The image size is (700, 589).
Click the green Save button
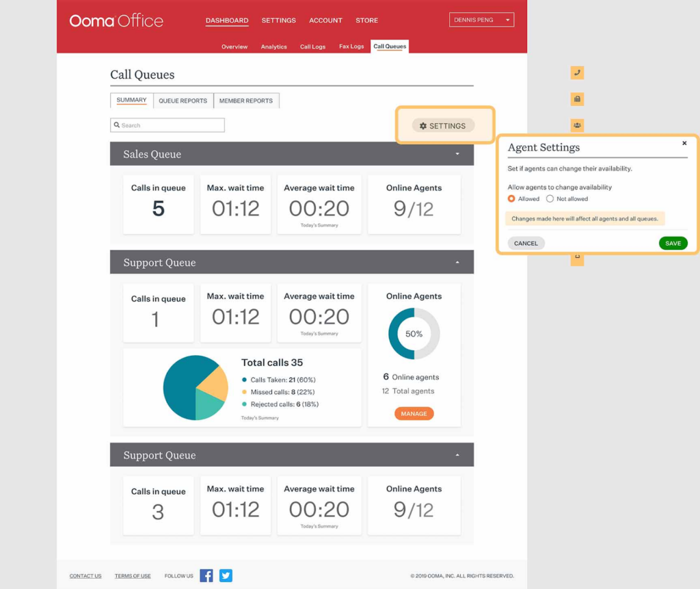[x=673, y=243]
